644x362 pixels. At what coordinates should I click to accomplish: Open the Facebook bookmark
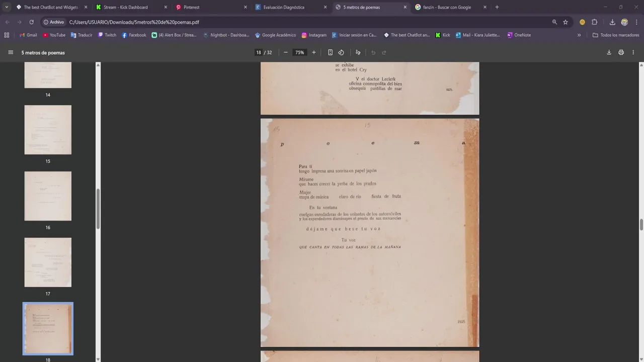(134, 35)
